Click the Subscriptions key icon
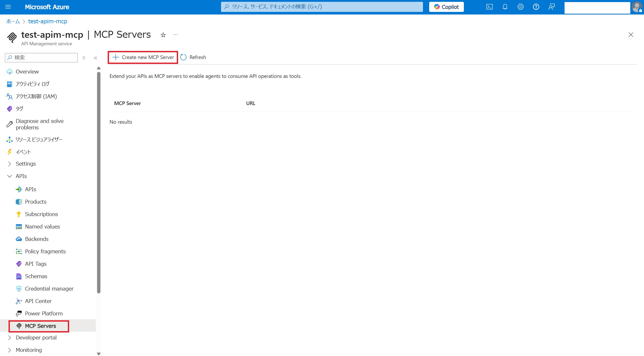Image resolution: width=644 pixels, height=356 pixels. click(19, 214)
